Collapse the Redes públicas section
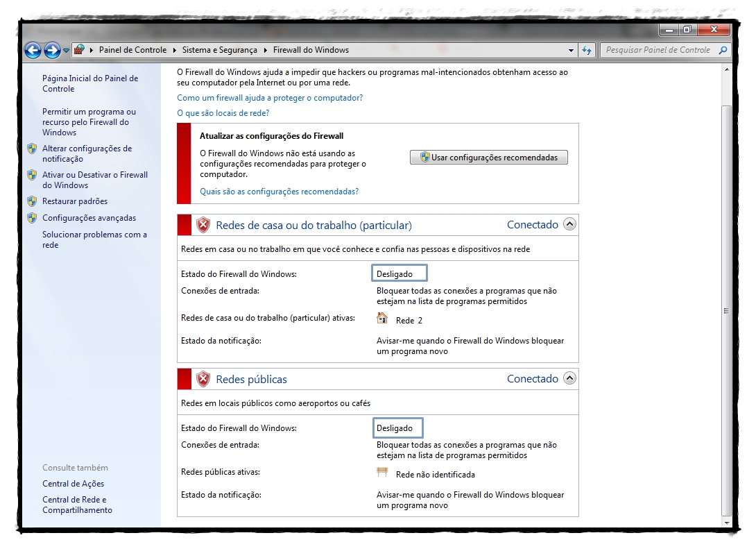This screenshot has width=756, height=549. coord(569,378)
